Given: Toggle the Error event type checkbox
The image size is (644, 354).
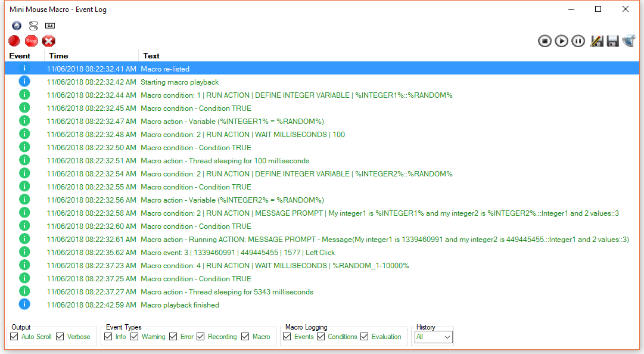Looking at the screenshot, I should 173,336.
